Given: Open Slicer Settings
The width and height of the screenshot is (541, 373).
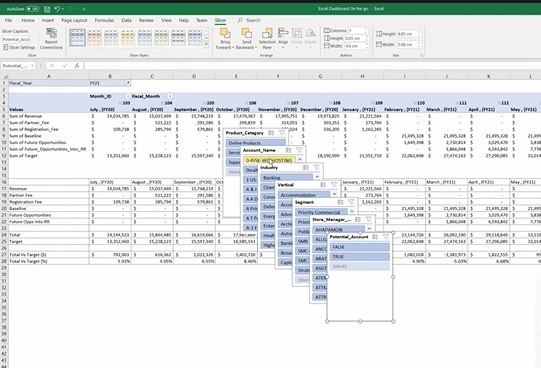Looking at the screenshot, I should (19, 47).
